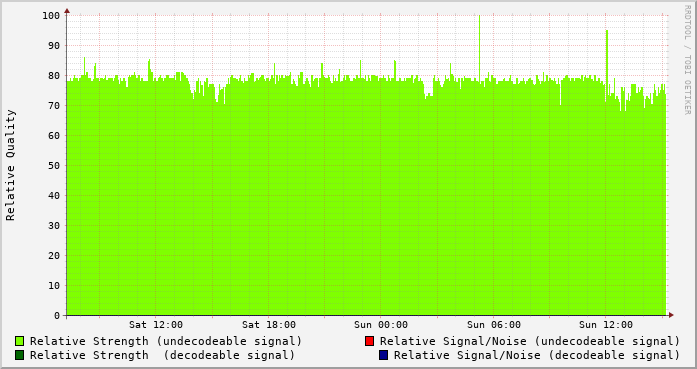697x369 pixels.
Task: Click the dark green decodeable Strength legend swatch
Action: click(x=20, y=355)
